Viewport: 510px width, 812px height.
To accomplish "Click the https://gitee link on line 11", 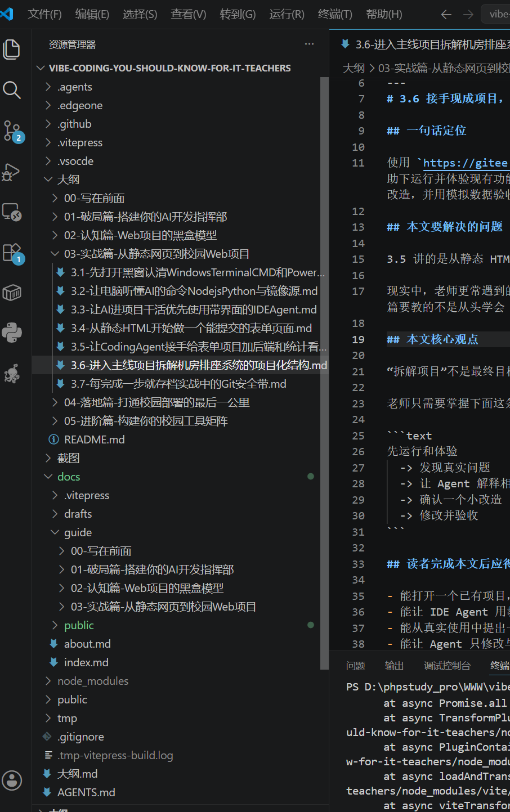I will coord(466,163).
